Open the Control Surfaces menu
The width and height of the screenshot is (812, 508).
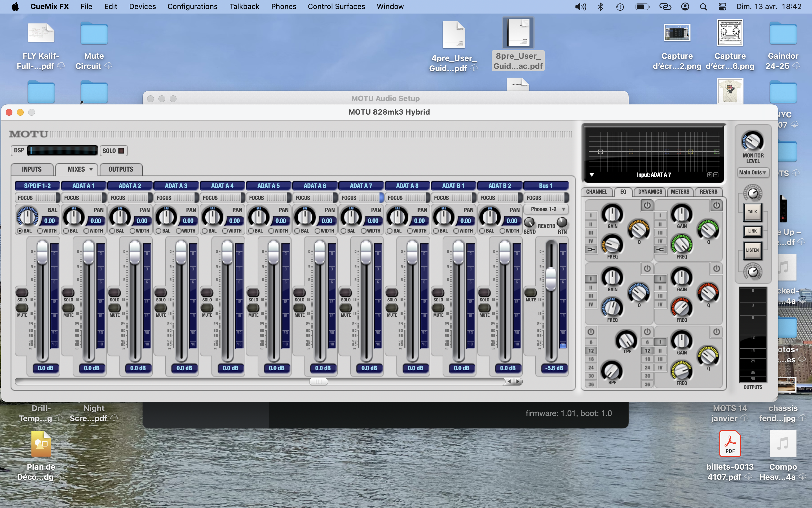click(336, 7)
